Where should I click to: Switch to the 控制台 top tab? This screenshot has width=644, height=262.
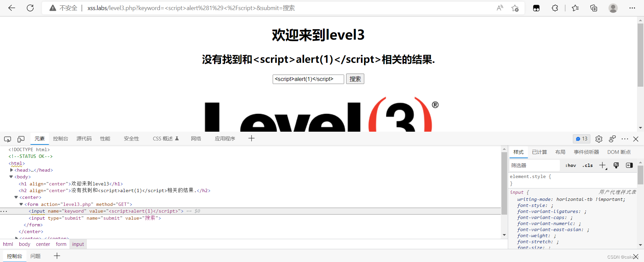pos(60,139)
